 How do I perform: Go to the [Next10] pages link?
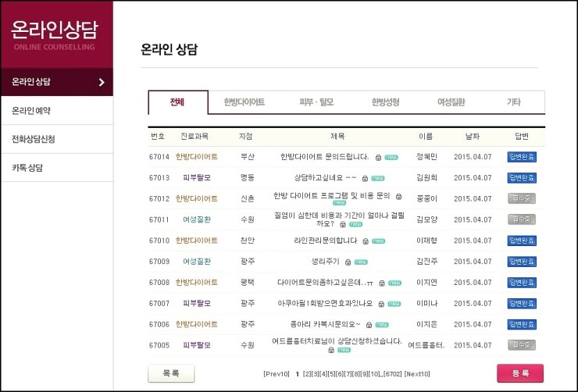[x=417, y=374]
